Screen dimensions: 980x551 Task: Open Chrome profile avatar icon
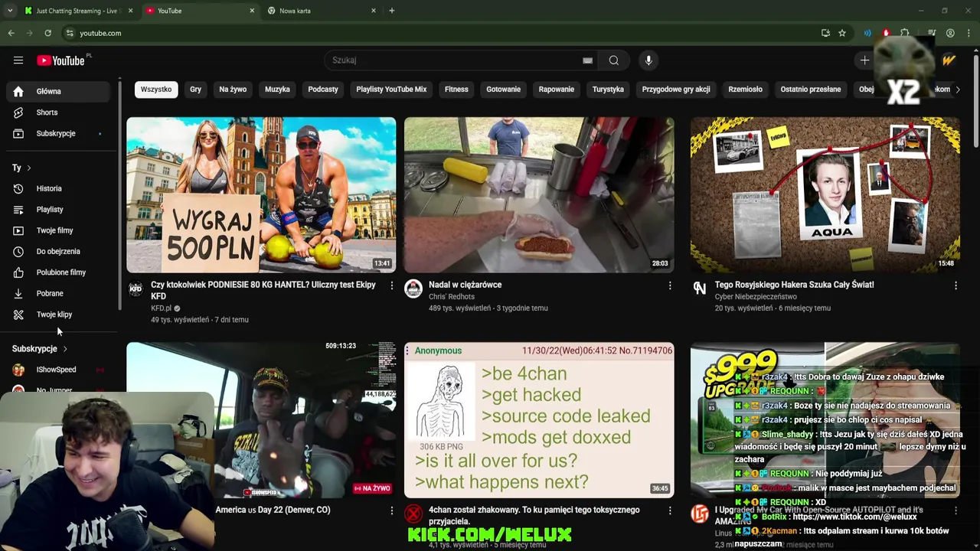pyautogui.click(x=950, y=33)
